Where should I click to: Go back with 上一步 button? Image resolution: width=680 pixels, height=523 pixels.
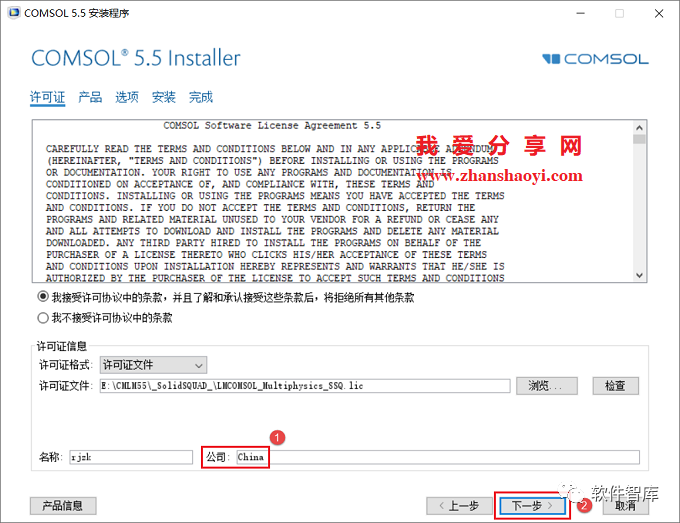click(x=460, y=506)
